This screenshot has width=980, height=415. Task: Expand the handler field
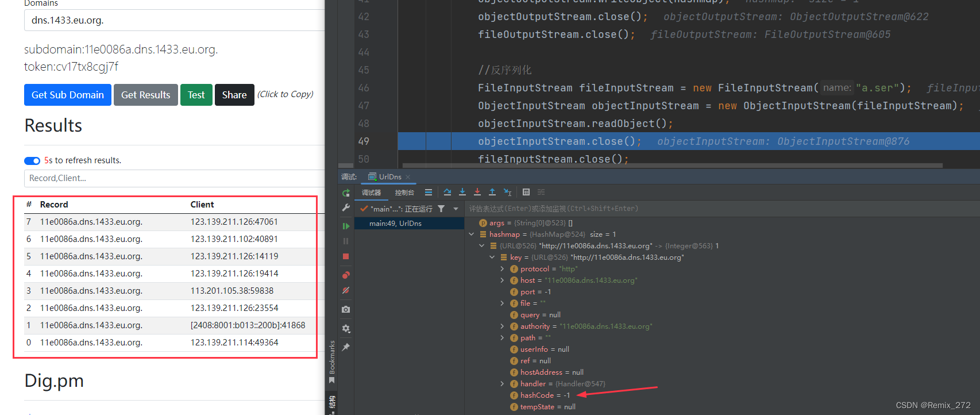503,384
